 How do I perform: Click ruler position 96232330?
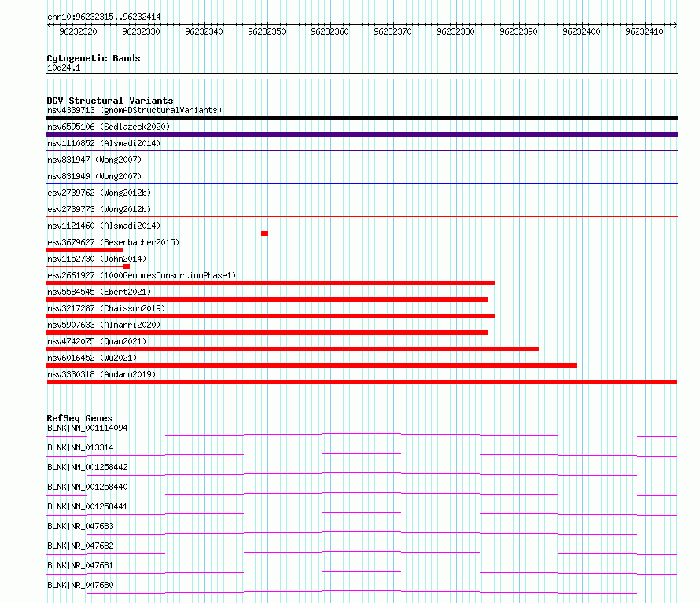click(x=141, y=31)
